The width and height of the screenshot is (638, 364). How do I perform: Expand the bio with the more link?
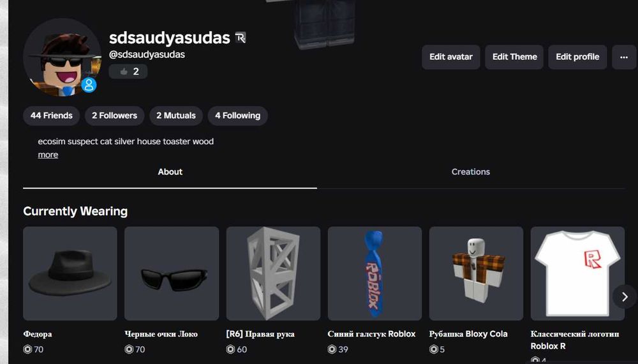(48, 155)
